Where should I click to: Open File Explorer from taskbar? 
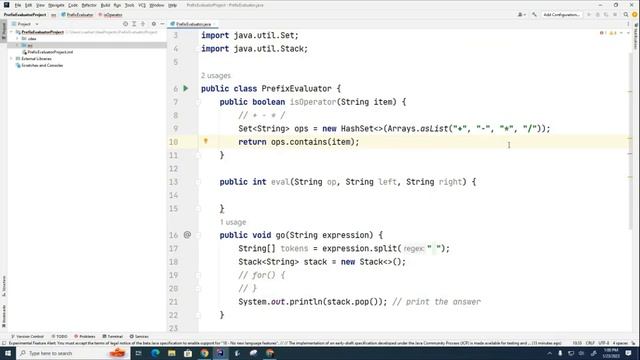click(x=171, y=353)
